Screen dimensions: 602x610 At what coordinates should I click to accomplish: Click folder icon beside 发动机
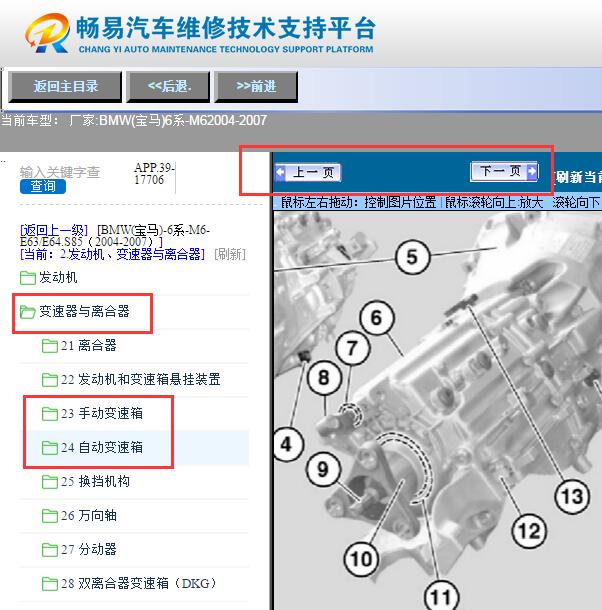point(28,278)
